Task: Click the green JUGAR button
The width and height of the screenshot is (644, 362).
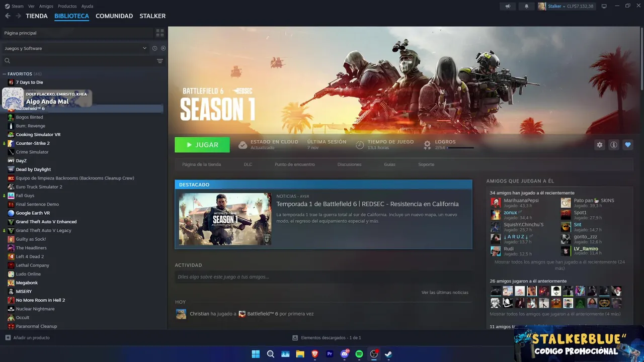Action: (202, 145)
